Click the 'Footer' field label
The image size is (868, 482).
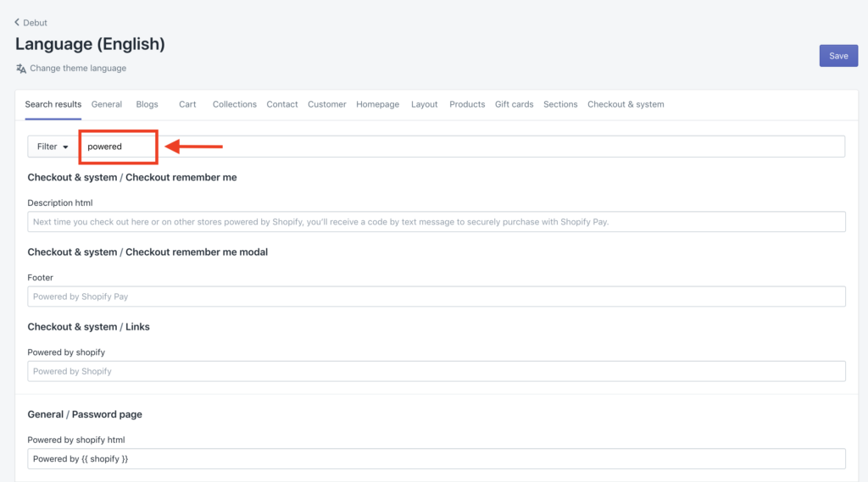tap(41, 278)
